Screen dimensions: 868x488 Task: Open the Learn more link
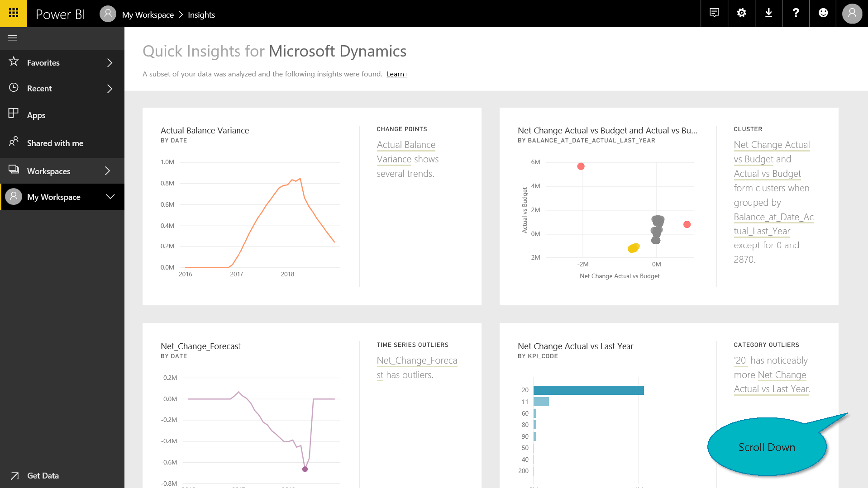(396, 74)
